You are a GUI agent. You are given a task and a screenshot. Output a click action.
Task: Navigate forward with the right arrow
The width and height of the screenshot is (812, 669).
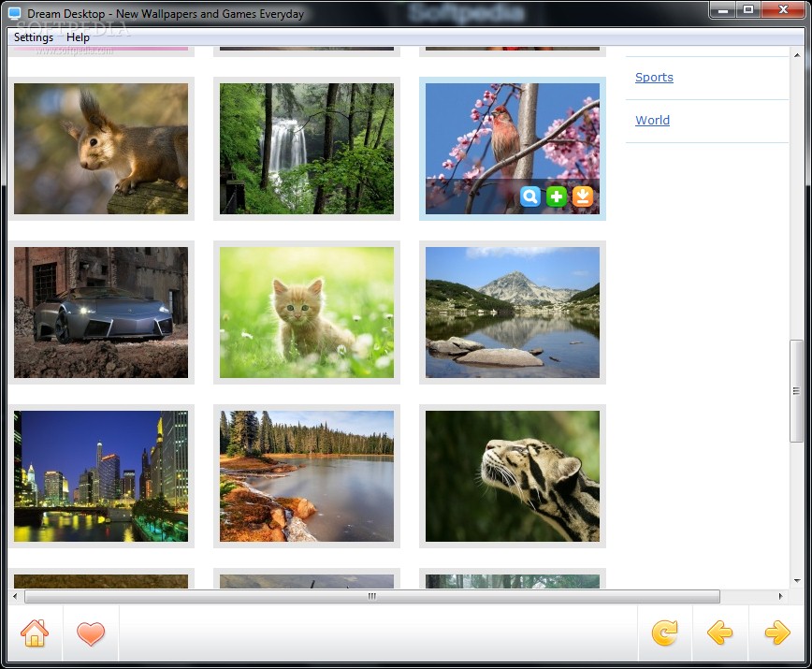pyautogui.click(x=776, y=633)
